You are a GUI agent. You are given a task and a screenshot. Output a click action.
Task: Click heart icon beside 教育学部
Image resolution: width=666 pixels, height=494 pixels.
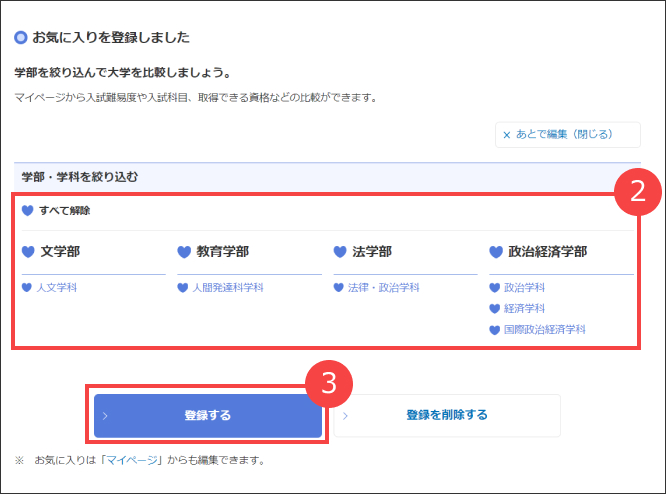[x=184, y=252]
